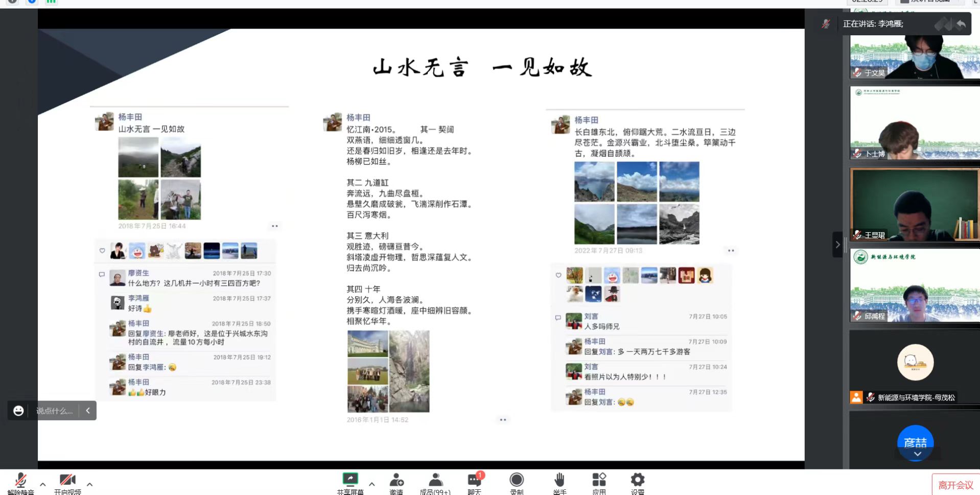The width and height of the screenshot is (980, 495).
Task: Open the Chat (聊天) panel
Action: 474,481
